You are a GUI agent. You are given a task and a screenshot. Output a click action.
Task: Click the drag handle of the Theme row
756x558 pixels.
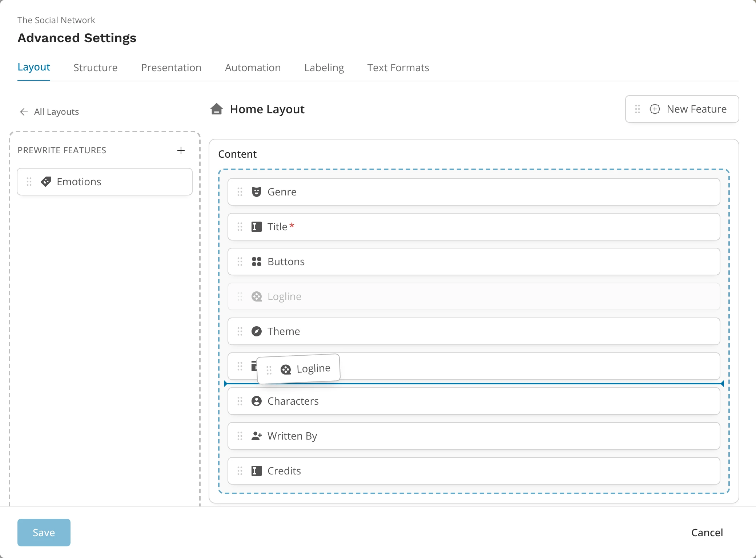[240, 331]
